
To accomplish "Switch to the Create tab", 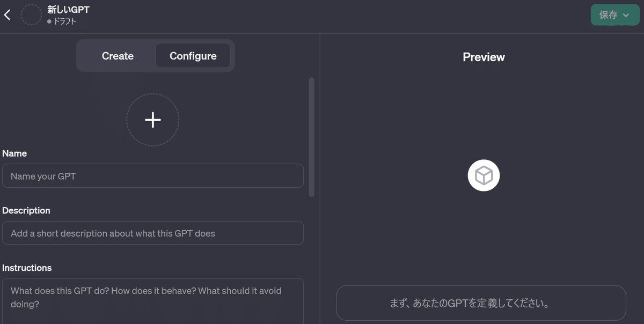I will coord(118,56).
